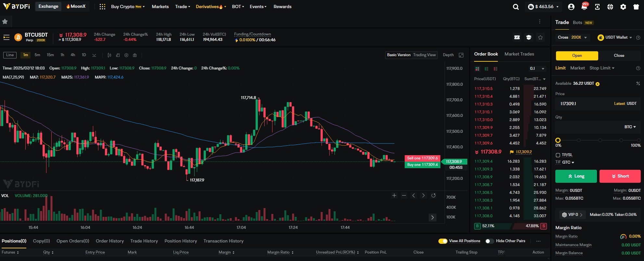Open the 0.1 price grouping dropdown
Viewport: 644px width, 261px height.
537,68
